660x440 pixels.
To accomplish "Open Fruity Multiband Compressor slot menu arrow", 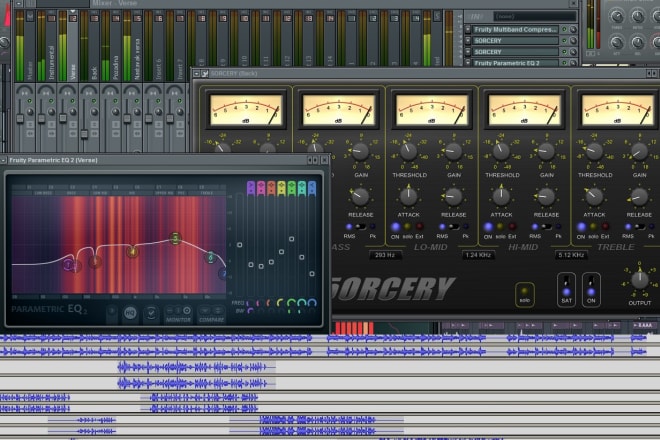I will (467, 29).
